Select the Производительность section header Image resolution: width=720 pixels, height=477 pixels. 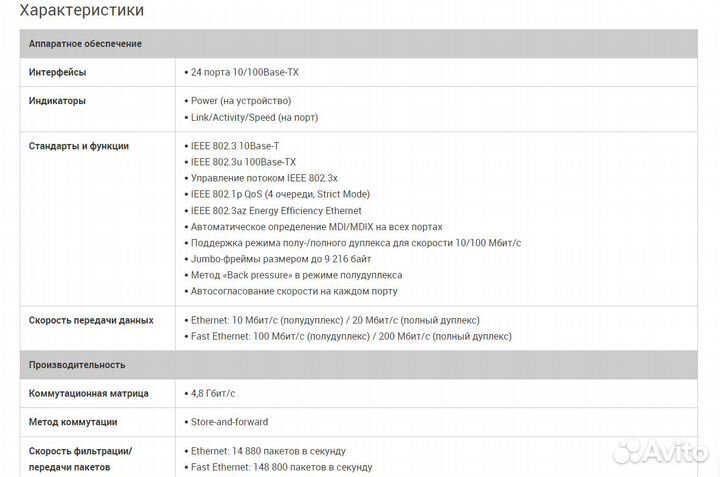[77, 365]
